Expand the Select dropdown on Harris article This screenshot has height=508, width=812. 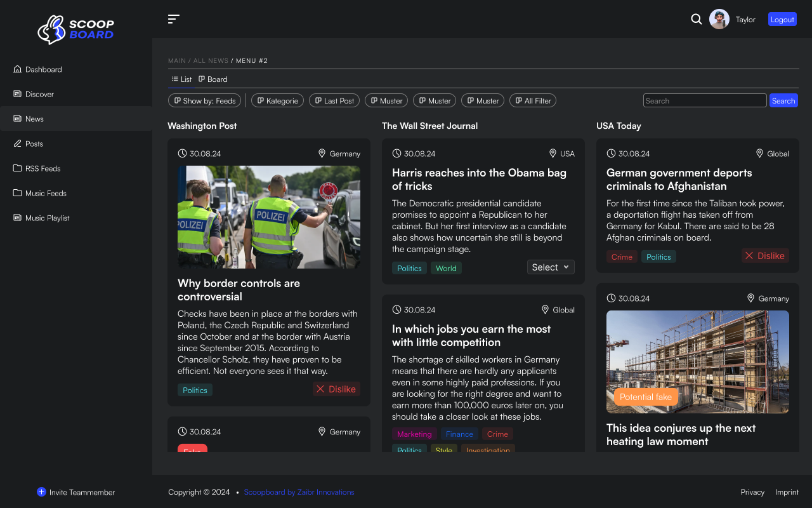[551, 267]
